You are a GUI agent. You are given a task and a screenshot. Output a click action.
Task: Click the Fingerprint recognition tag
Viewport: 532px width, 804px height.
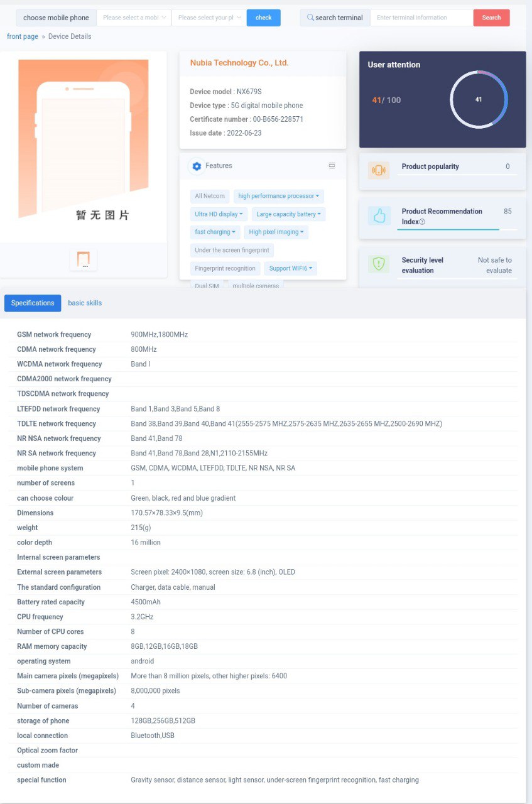point(225,268)
